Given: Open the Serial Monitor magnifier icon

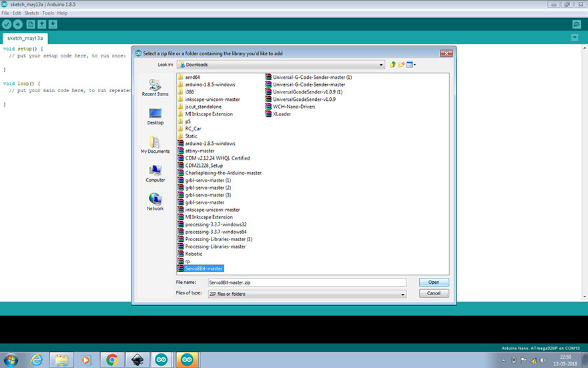Looking at the screenshot, I should coord(577,25).
